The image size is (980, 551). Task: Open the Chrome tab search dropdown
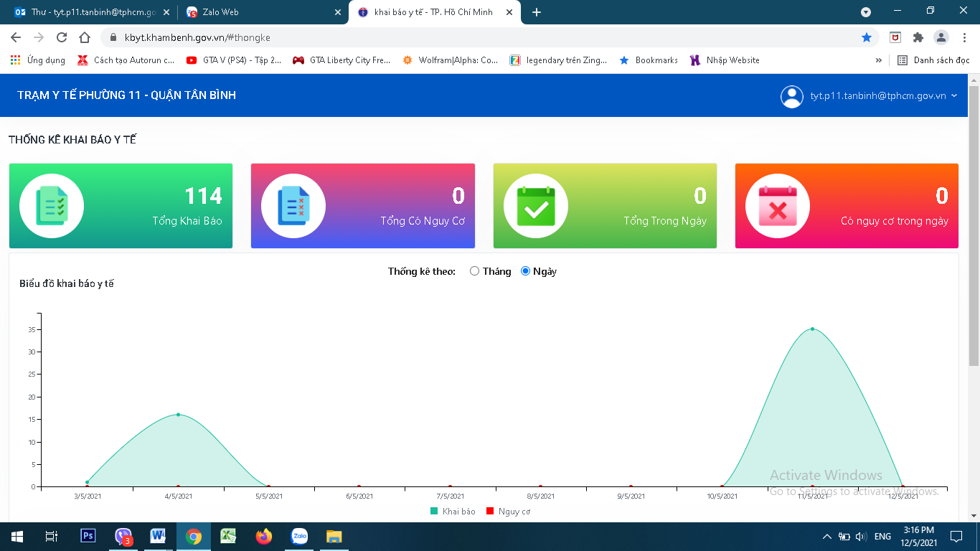point(866,12)
